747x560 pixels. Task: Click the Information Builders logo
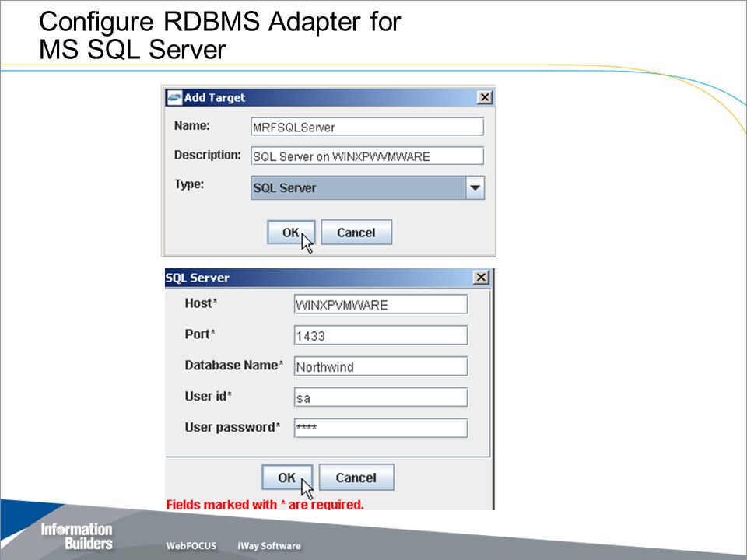pos(77,536)
